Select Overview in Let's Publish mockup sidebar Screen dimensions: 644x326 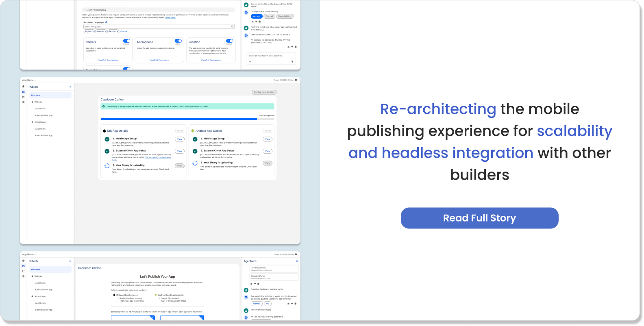(x=50, y=269)
